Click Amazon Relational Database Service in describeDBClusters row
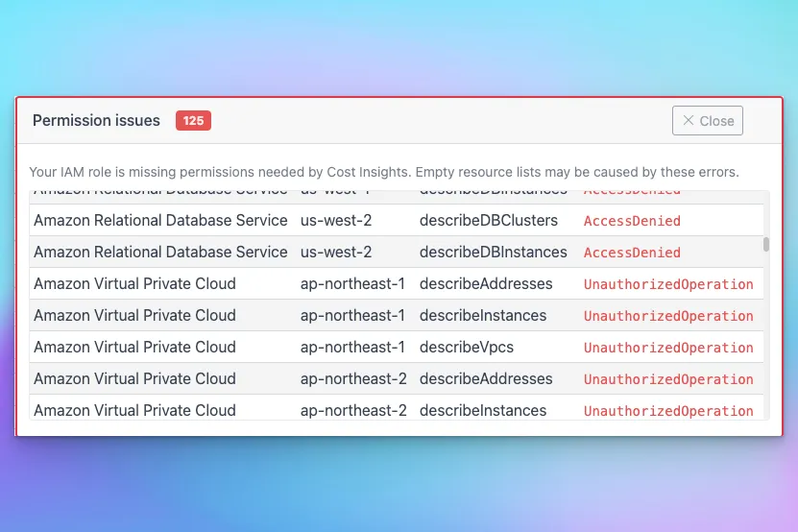This screenshot has width=798, height=532. (x=160, y=221)
